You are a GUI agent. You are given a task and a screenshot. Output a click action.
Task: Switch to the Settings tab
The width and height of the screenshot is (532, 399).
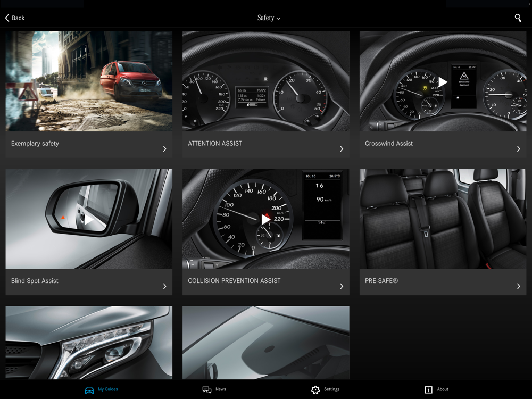(326, 389)
